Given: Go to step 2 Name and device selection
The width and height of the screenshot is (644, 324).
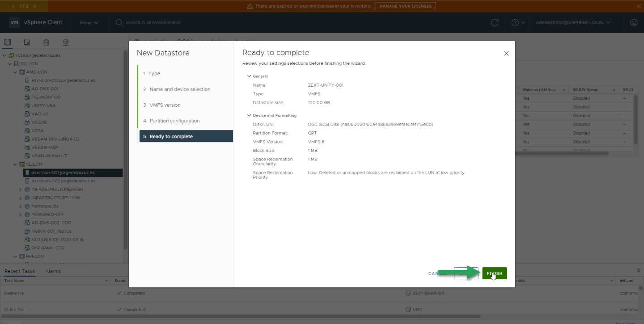Looking at the screenshot, I should (186, 89).
